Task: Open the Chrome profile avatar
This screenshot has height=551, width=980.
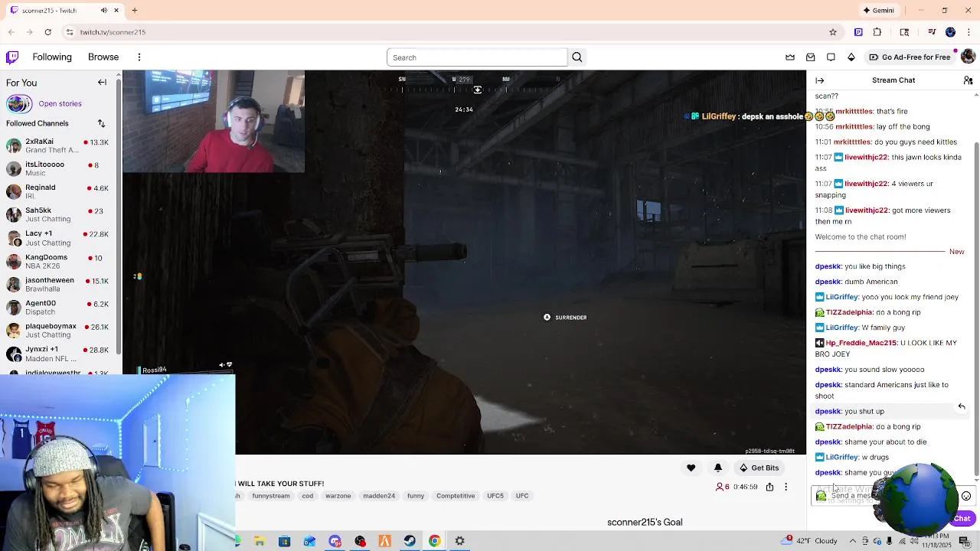Action: (950, 32)
